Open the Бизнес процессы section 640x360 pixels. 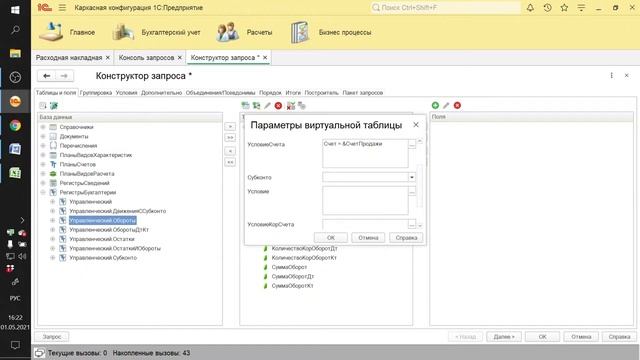tap(331, 32)
